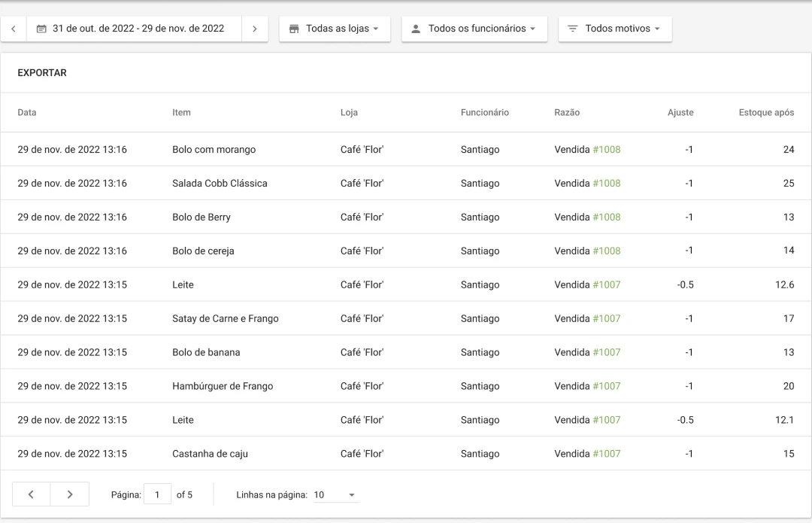Click the EXPORTAR button

pos(42,73)
